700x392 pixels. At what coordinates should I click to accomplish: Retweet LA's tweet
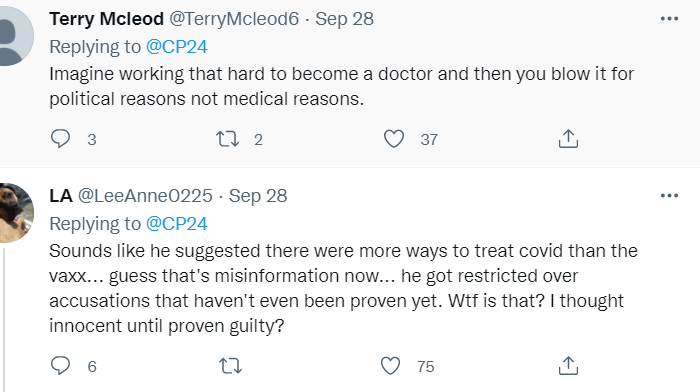(230, 366)
